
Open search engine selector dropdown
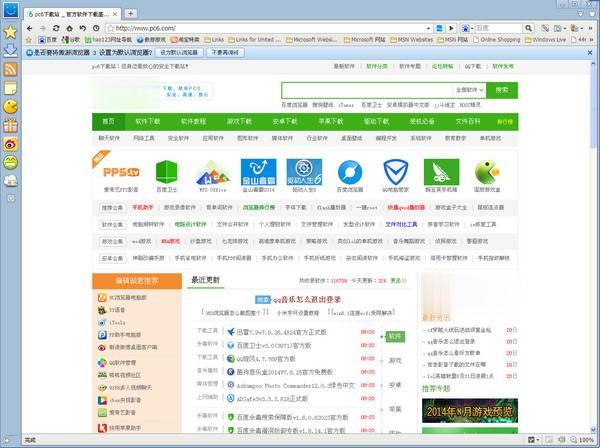click(x=468, y=28)
